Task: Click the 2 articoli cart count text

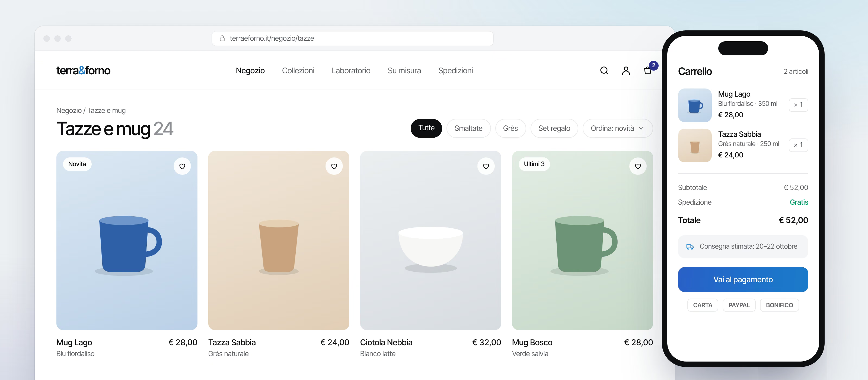Action: (x=796, y=71)
